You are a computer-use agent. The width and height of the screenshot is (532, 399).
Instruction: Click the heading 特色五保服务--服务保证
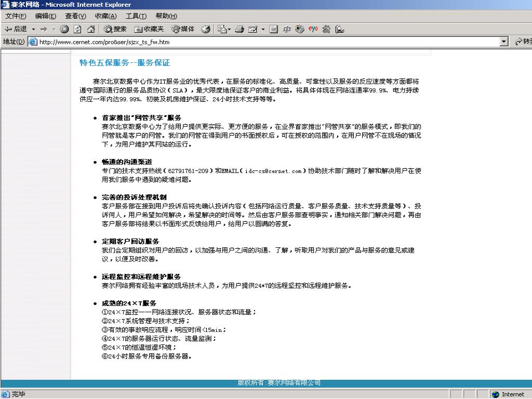125,63
